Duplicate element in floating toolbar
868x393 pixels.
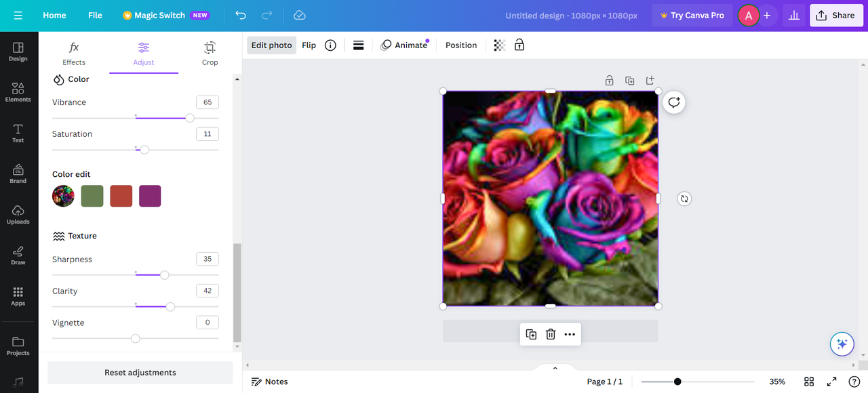531,334
